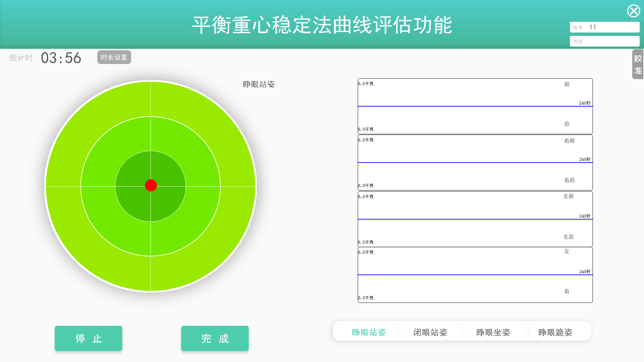Switch to the 闭眼站姿 tab
The height and width of the screenshot is (362, 644).
point(430,332)
